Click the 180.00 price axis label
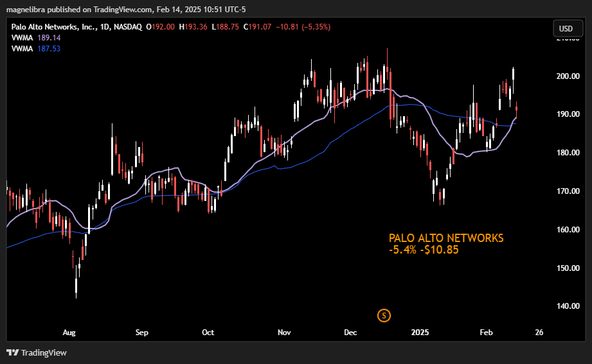This screenshot has width=592, height=364. 568,152
